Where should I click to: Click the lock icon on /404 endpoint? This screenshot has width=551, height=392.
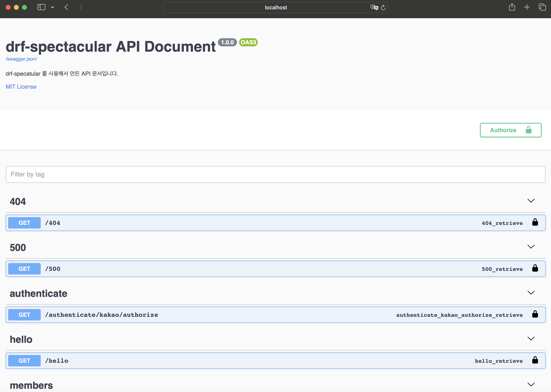pos(535,222)
